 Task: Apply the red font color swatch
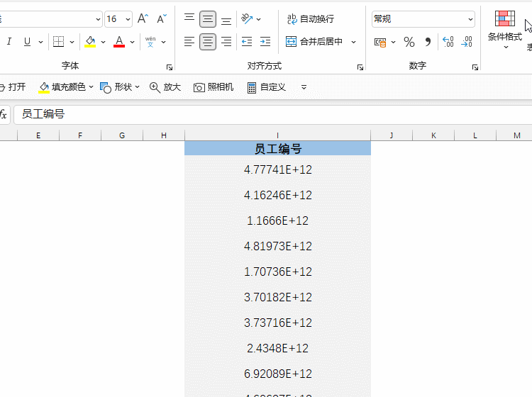pos(119,42)
